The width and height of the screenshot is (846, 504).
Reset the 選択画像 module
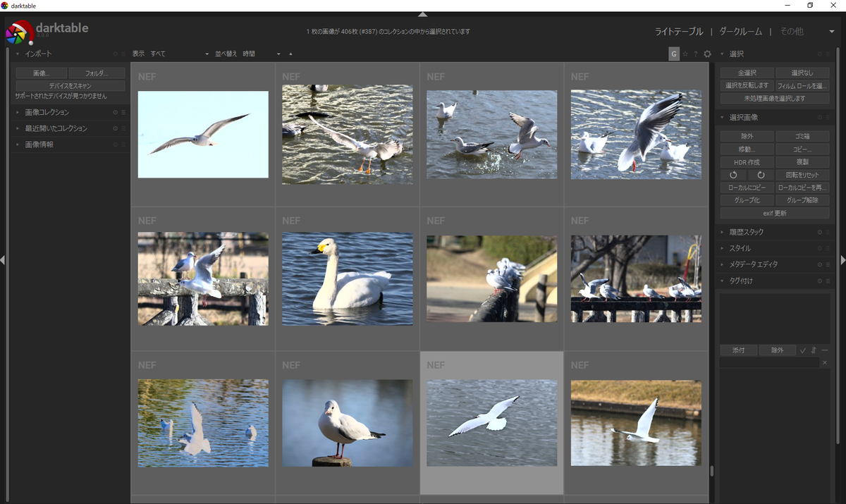[820, 117]
